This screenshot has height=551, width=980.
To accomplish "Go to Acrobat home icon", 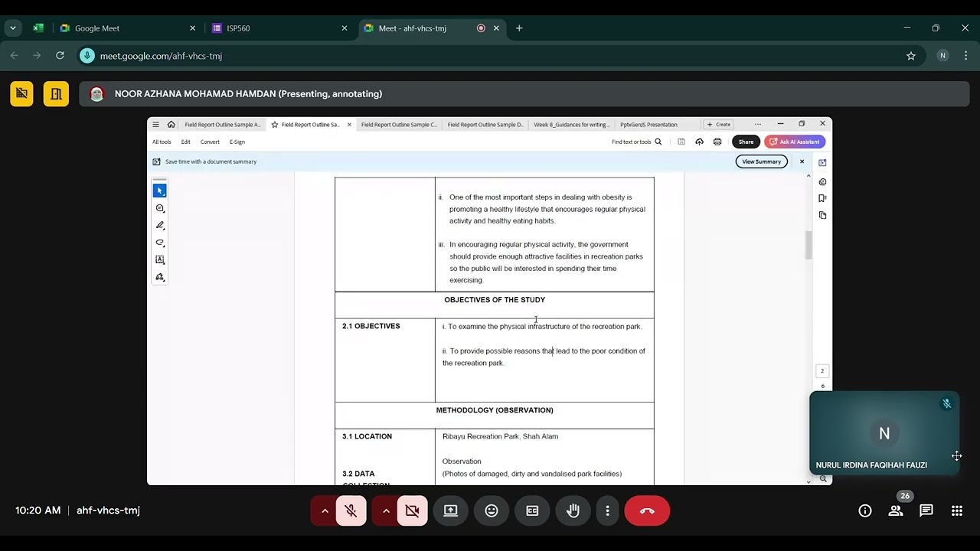I will coord(171,124).
